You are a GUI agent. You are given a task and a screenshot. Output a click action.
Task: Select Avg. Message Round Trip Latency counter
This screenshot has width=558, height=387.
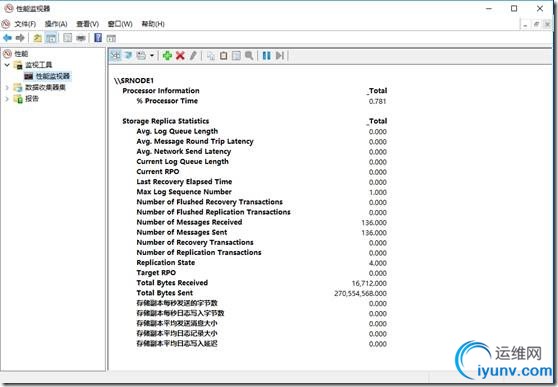tap(195, 141)
